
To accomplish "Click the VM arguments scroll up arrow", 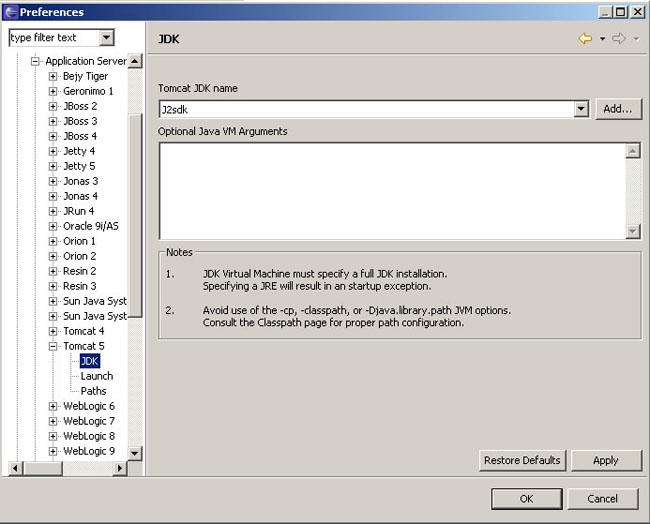I will (x=633, y=151).
